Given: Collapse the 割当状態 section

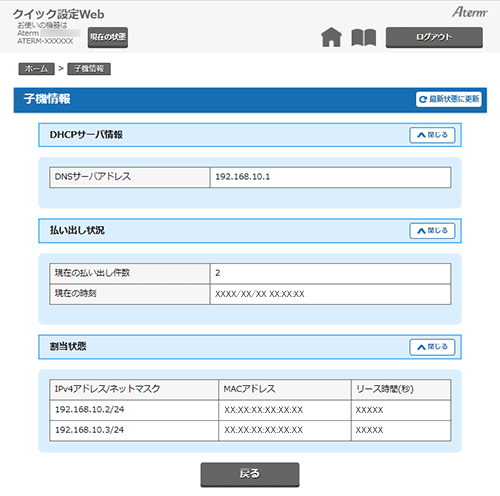Looking at the screenshot, I should coord(432,347).
